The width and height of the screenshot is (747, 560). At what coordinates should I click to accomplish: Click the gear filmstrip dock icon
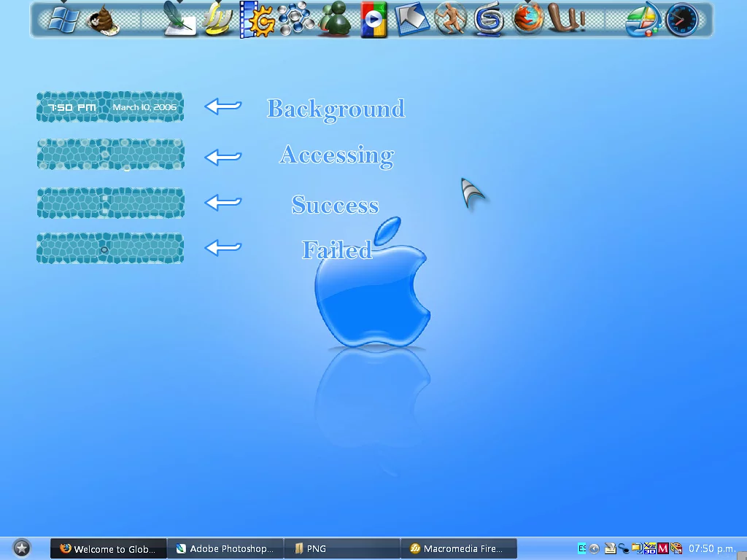coord(257,20)
